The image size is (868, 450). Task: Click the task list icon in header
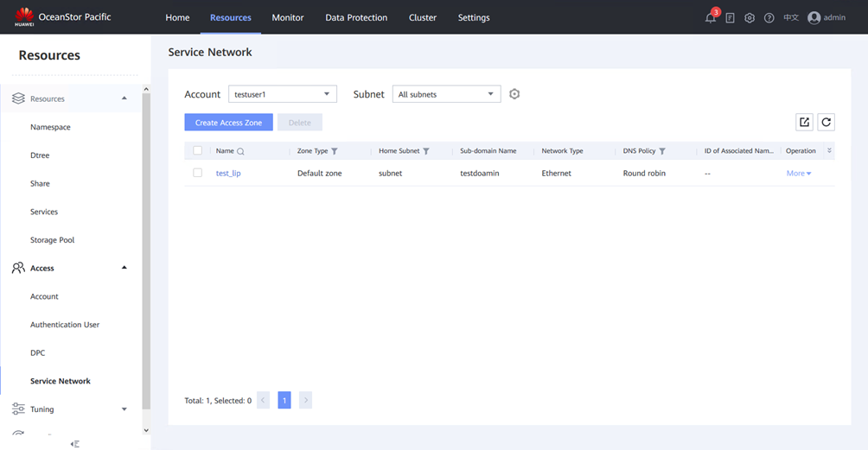pos(731,18)
